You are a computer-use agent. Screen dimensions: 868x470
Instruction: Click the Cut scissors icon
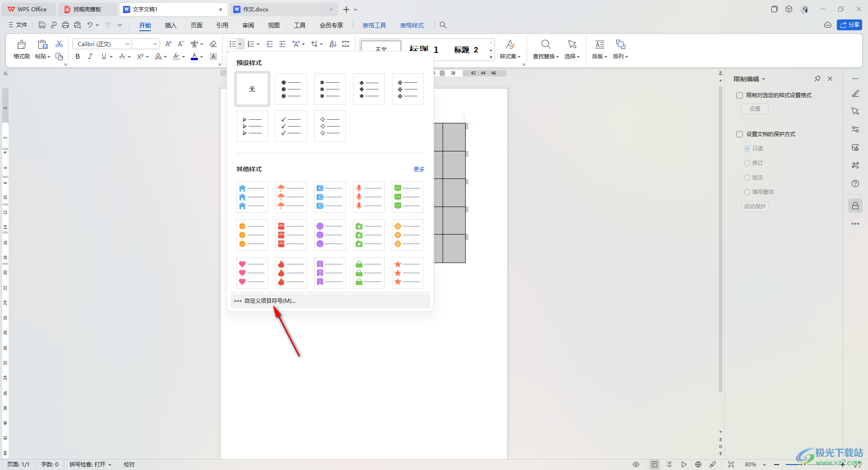click(59, 44)
